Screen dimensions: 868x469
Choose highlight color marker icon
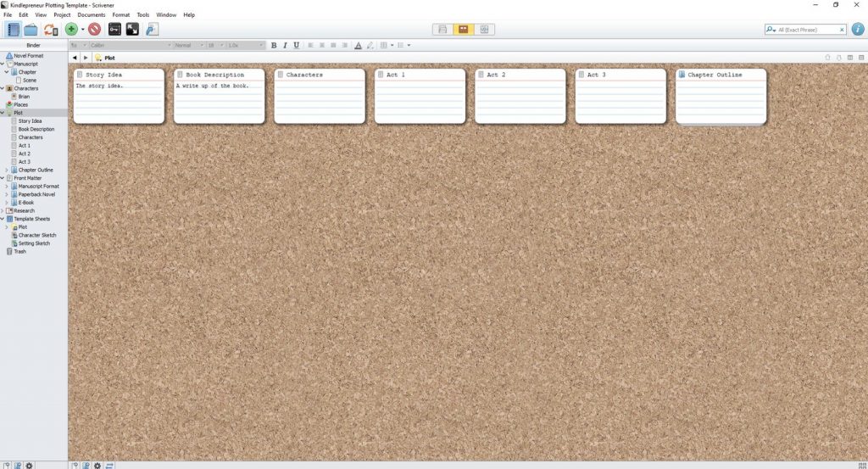coord(370,46)
